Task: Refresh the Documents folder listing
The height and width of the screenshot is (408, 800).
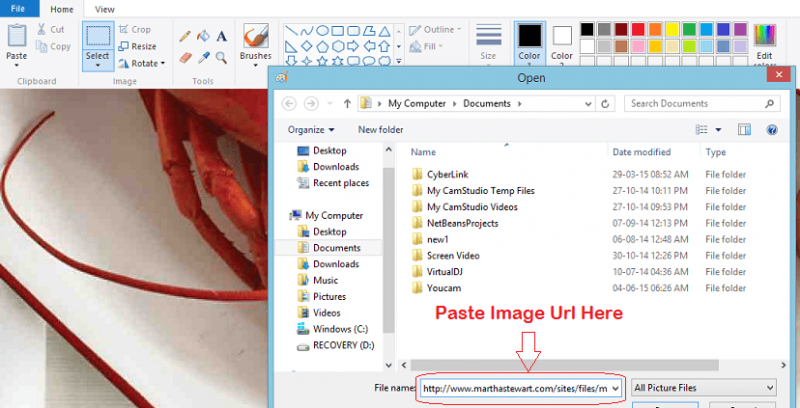Action: click(x=605, y=104)
